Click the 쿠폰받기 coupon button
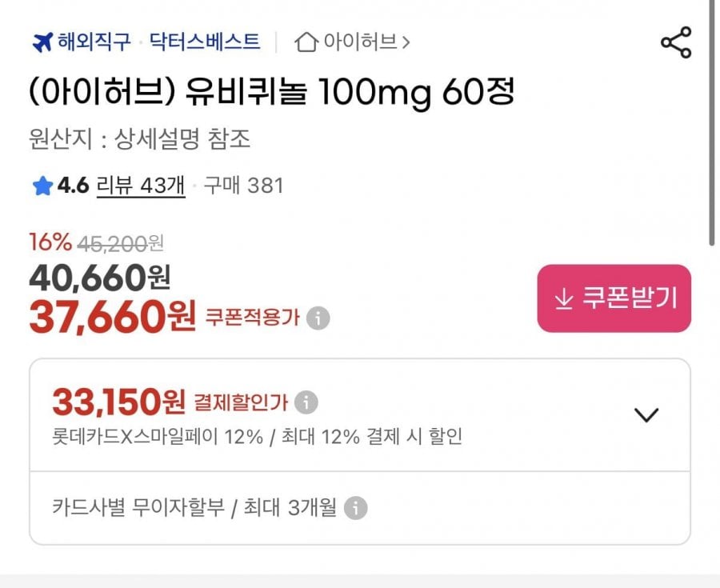720x588 pixels. click(x=614, y=298)
